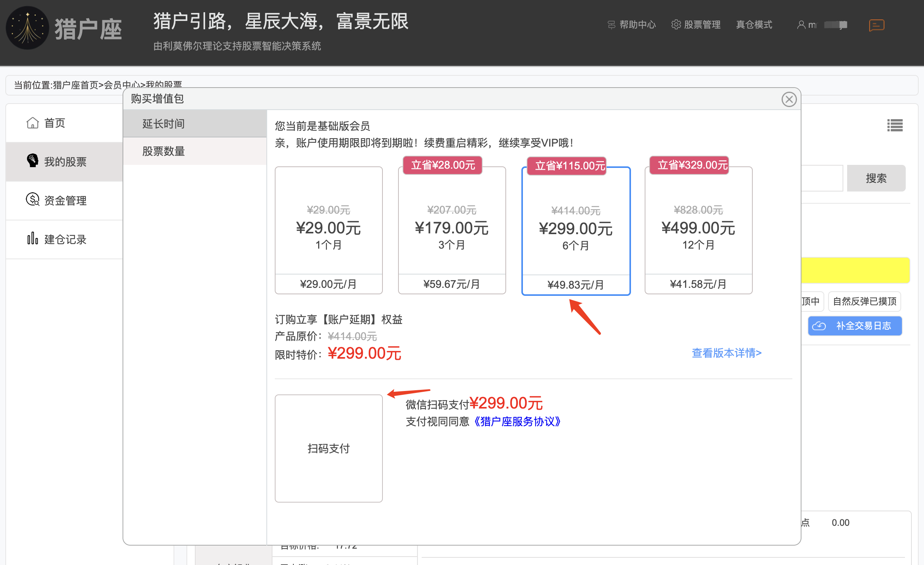Screen dimensions: 924x565
Task: Click breadcrumb 当前位置 text
Action: 98,85
